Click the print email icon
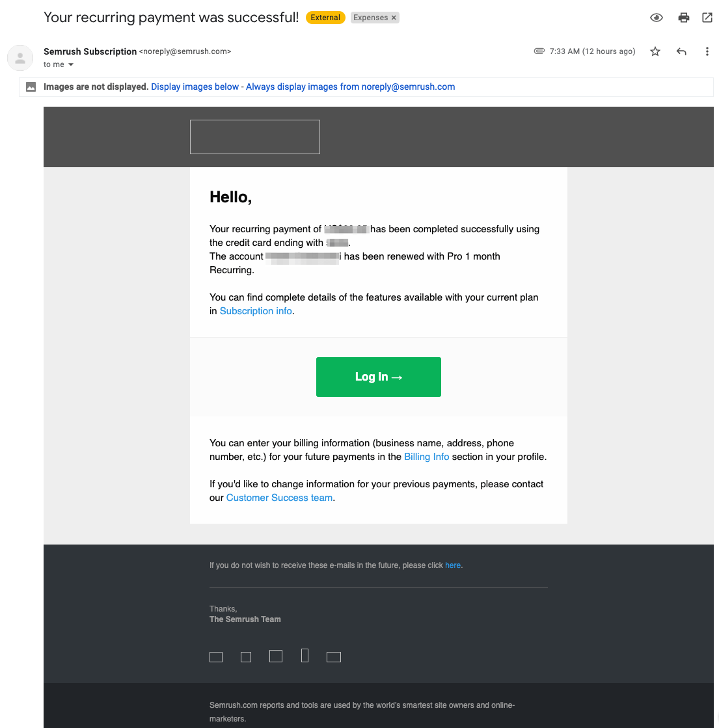The height and width of the screenshot is (728, 719). coord(683,18)
